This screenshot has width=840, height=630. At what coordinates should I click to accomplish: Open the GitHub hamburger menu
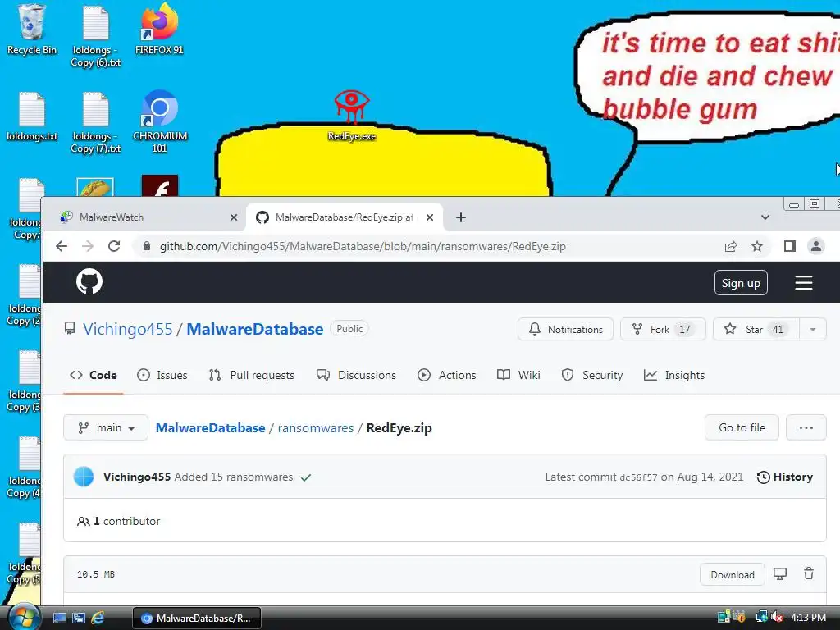click(x=804, y=283)
